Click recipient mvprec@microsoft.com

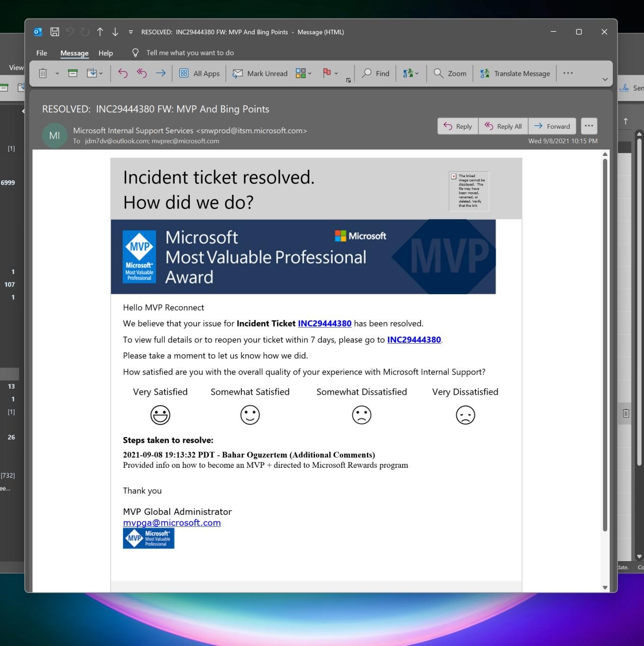(x=185, y=141)
